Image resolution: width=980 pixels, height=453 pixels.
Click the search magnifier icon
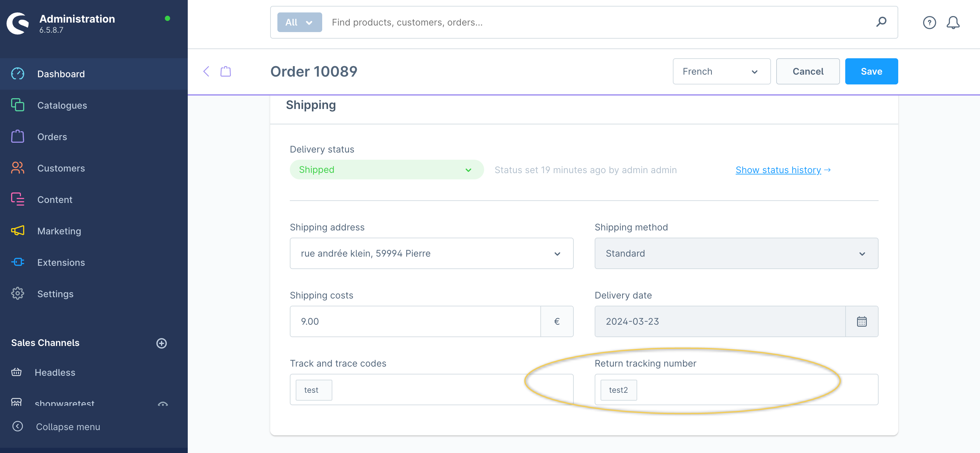click(x=881, y=22)
